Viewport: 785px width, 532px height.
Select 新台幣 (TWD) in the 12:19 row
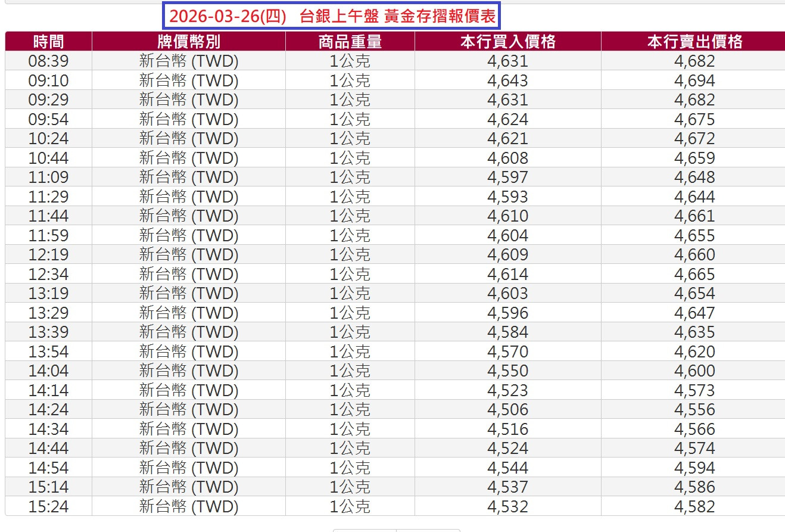tap(189, 254)
